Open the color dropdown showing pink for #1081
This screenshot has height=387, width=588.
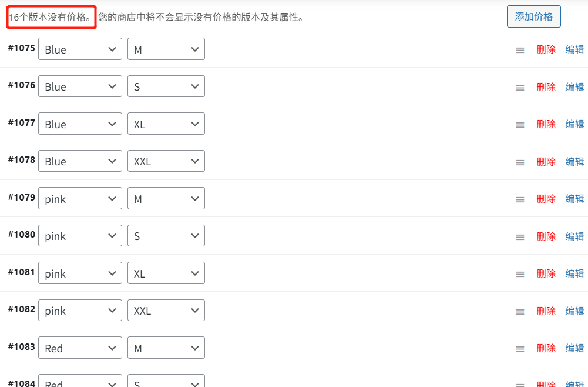pos(80,273)
